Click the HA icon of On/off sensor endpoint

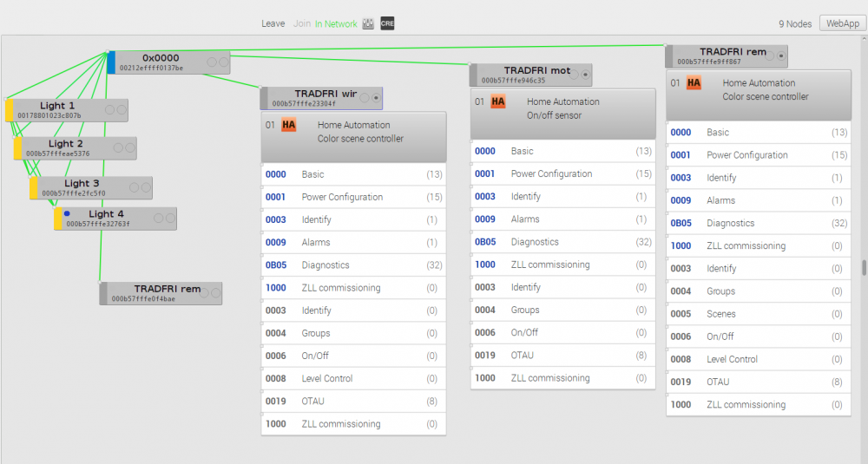(x=498, y=102)
